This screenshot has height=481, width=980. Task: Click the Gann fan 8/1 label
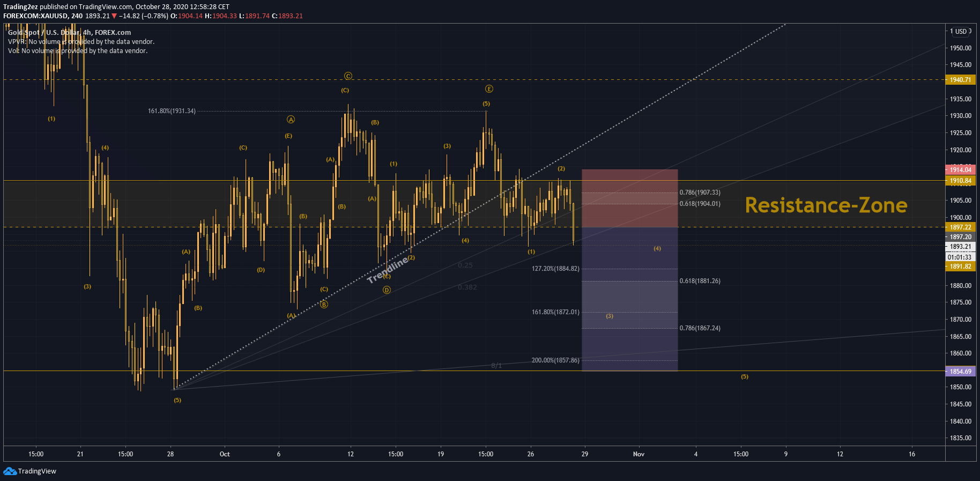tap(496, 366)
